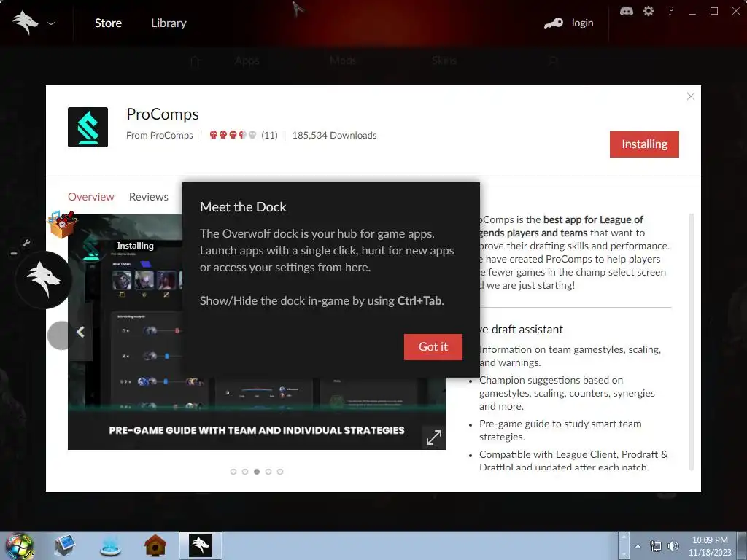Screen dimensions: 747x560
Task: Click the skull rating icons
Action: tap(233, 135)
